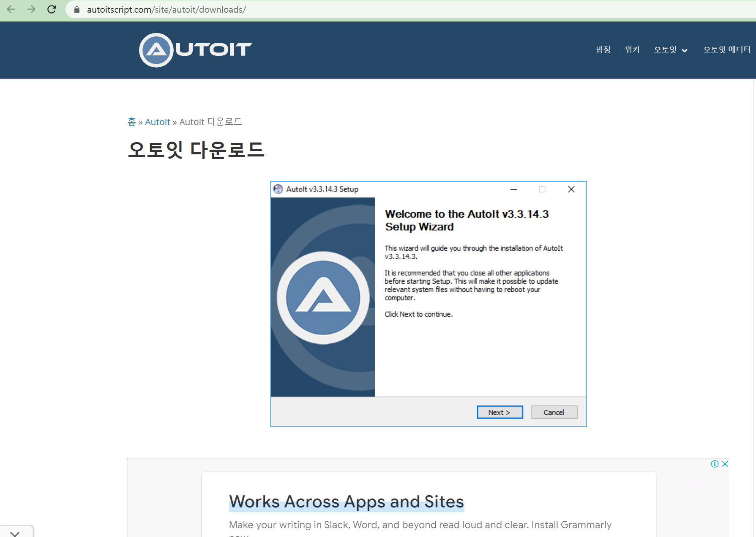Click 'Works Across Apps and Sites' ad headline
Image resolution: width=756 pixels, height=537 pixels.
pyautogui.click(x=347, y=502)
